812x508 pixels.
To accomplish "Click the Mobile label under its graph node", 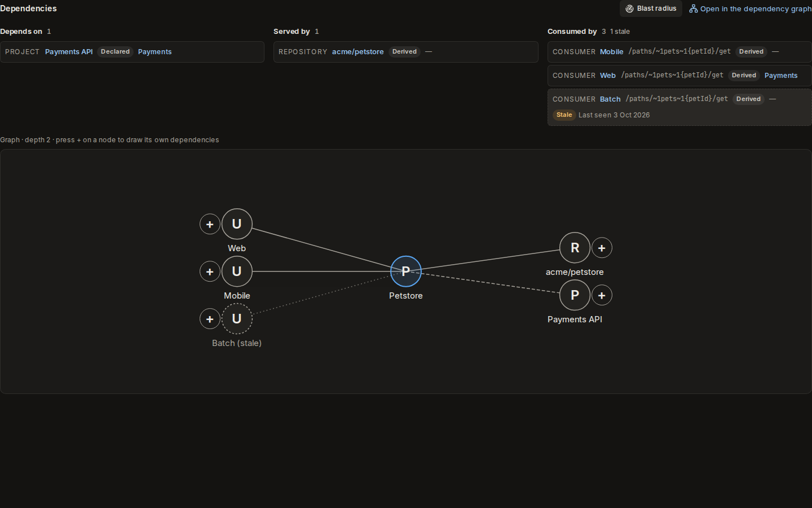I will pyautogui.click(x=237, y=296).
